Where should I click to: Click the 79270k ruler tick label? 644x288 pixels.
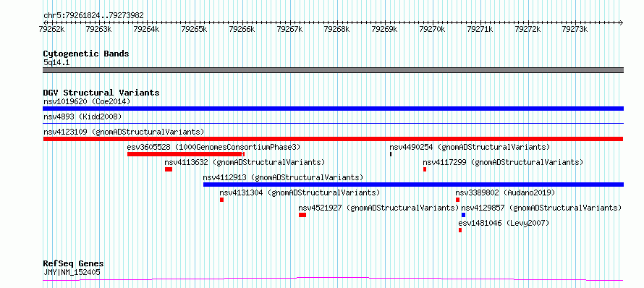pos(433,29)
